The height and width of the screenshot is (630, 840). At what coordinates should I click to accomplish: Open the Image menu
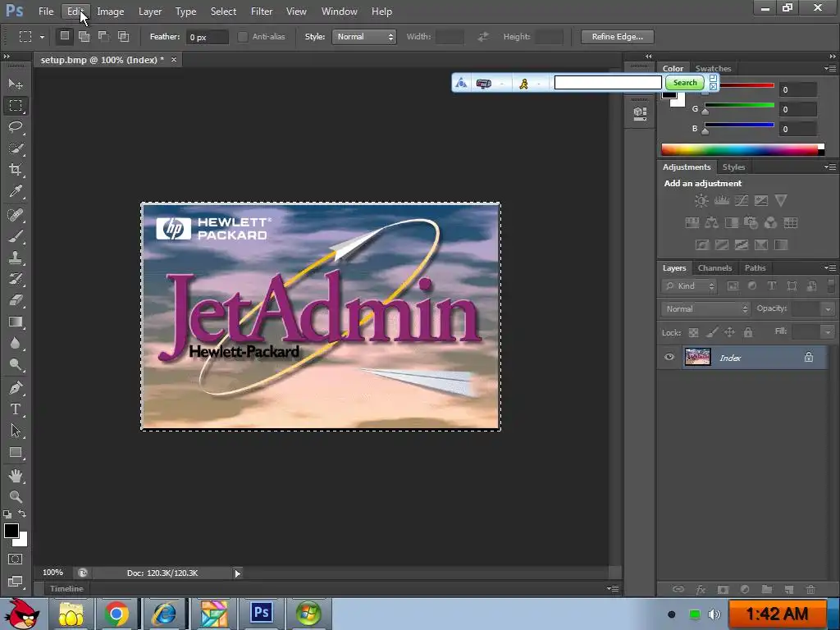111,11
